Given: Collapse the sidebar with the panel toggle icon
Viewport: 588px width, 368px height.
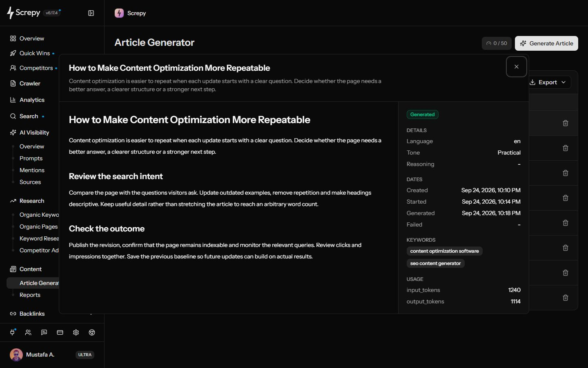Looking at the screenshot, I should click(x=91, y=13).
